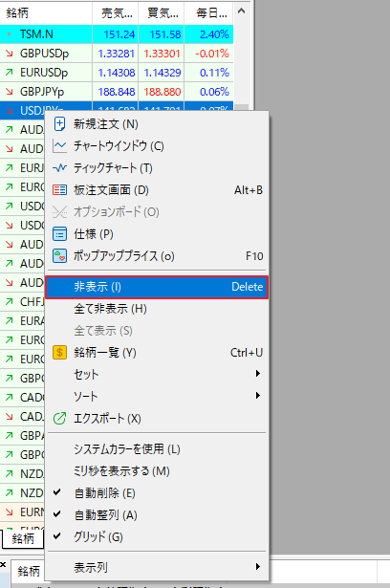Click the green up arrow beside EURUSDp
This screenshot has height=588, width=390.
point(9,73)
